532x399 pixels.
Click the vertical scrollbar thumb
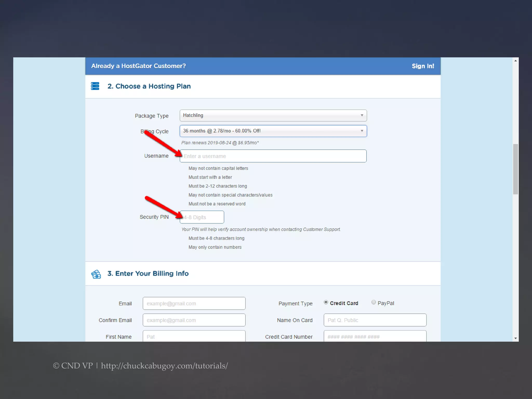(x=516, y=169)
